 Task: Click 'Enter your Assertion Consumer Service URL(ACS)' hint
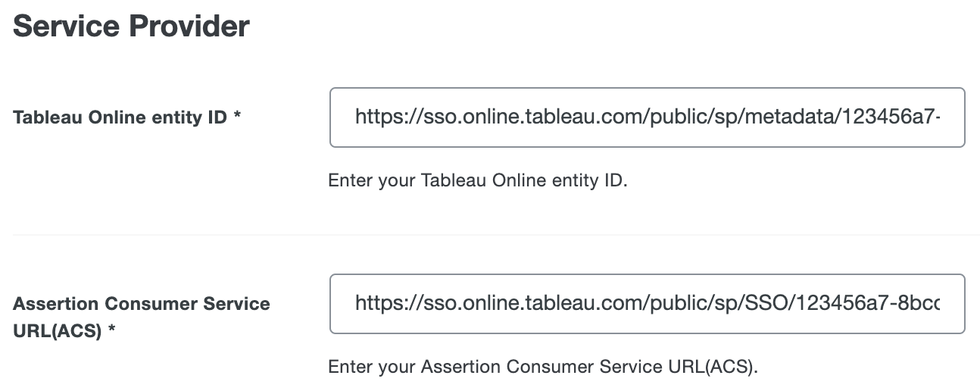coord(542,368)
